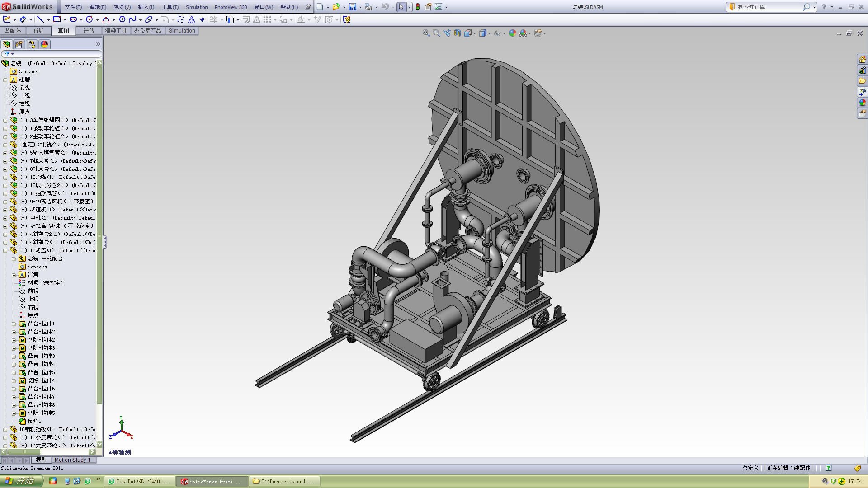868x488 pixels.
Task: Select the Ellipse sketch tool
Action: pyautogui.click(x=149, y=19)
